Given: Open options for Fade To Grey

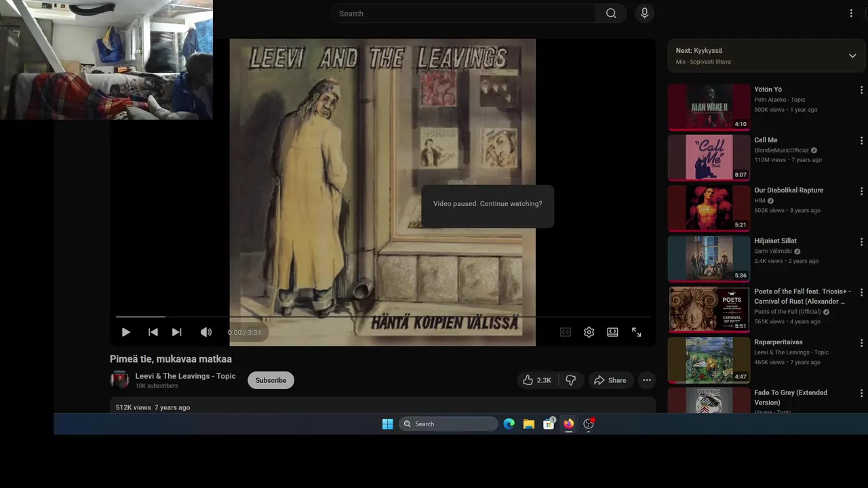Looking at the screenshot, I should pyautogui.click(x=861, y=394).
